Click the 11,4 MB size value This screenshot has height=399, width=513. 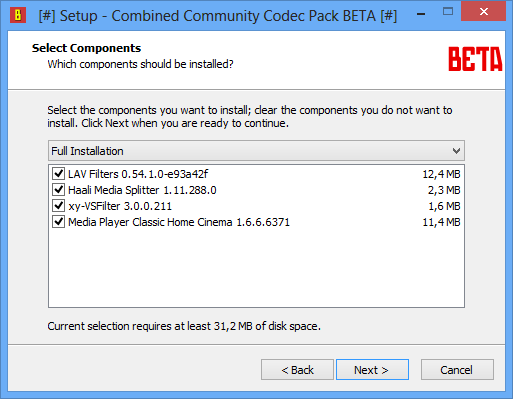pos(441,222)
